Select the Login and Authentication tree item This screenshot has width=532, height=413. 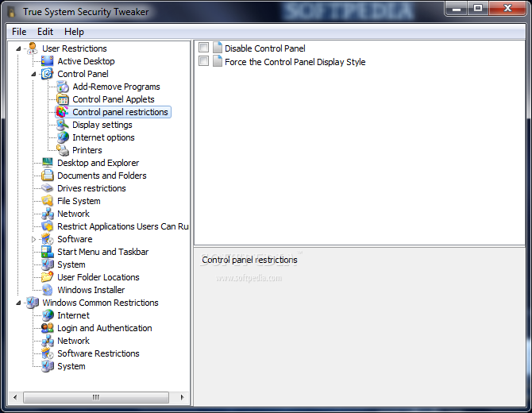105,328
